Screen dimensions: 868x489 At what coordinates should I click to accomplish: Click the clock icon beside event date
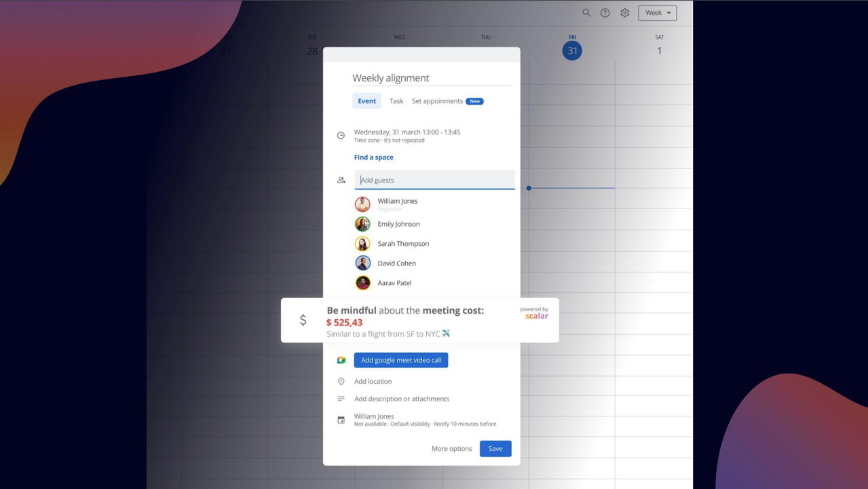(341, 135)
